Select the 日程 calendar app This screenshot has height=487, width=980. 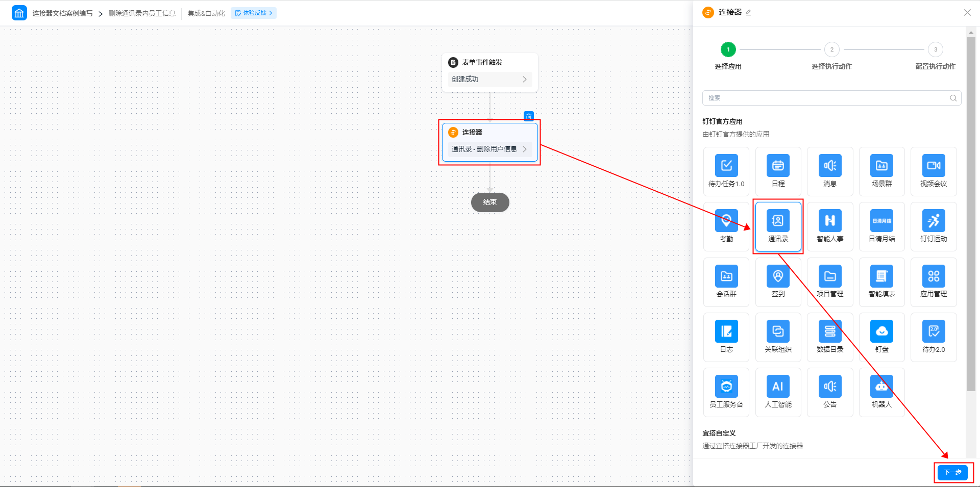point(778,171)
